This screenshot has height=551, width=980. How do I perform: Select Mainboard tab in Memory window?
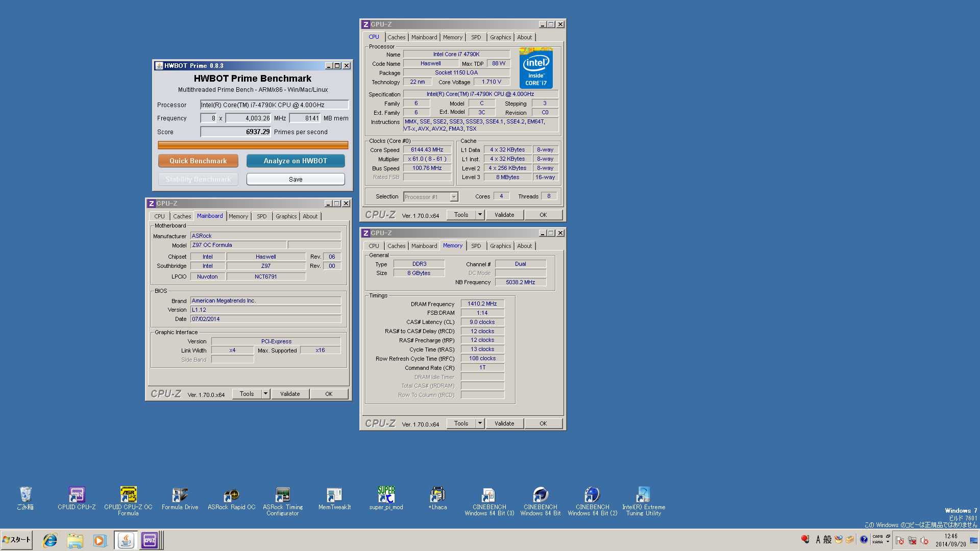424,246
